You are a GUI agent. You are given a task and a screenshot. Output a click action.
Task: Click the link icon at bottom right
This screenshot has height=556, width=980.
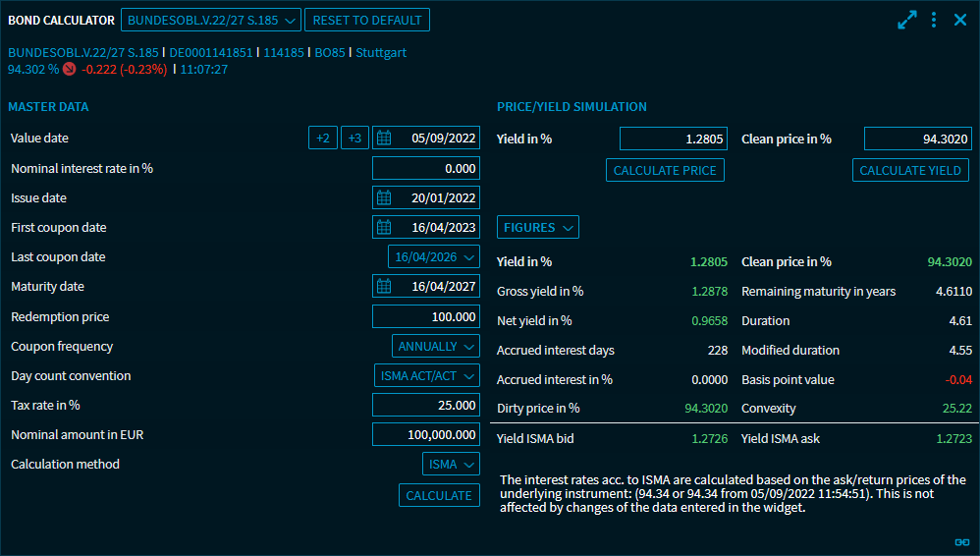(961, 541)
